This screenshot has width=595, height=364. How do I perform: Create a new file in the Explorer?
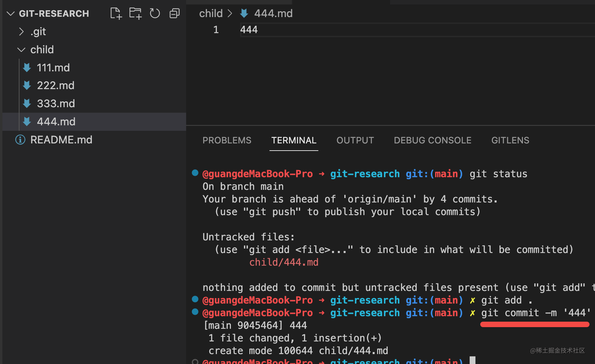point(116,13)
